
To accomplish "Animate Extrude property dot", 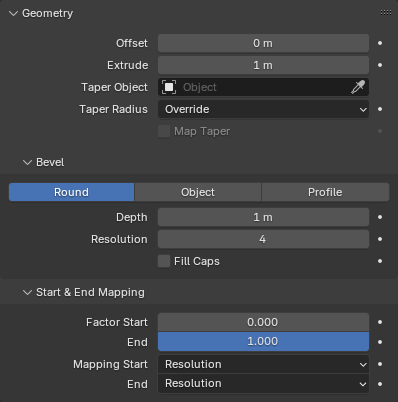I will [x=380, y=65].
